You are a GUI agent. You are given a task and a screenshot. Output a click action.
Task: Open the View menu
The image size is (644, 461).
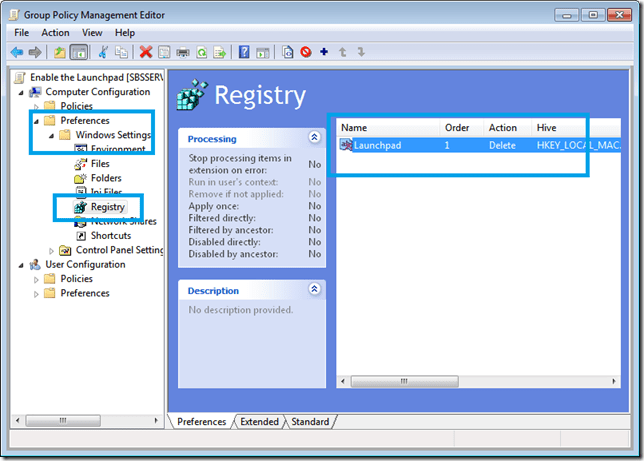tap(92, 33)
